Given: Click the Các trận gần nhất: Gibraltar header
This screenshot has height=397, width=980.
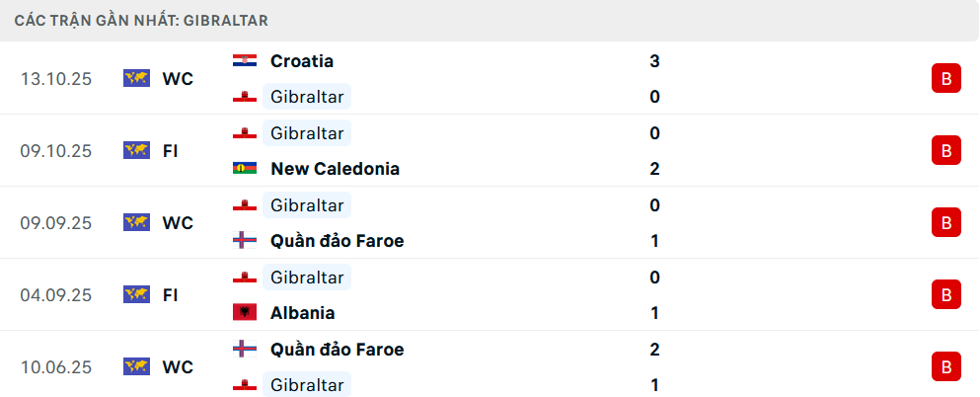Looking at the screenshot, I should (x=141, y=20).
